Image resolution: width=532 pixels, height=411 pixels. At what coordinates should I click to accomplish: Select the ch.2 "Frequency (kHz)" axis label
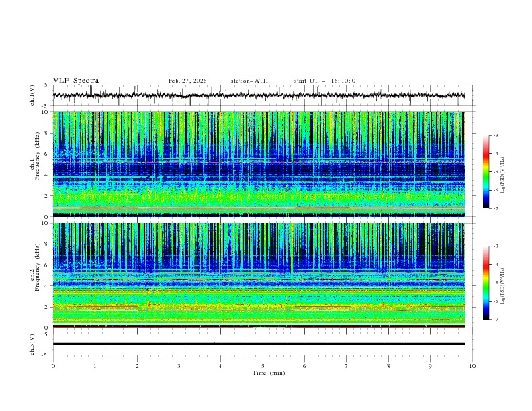click(37, 267)
